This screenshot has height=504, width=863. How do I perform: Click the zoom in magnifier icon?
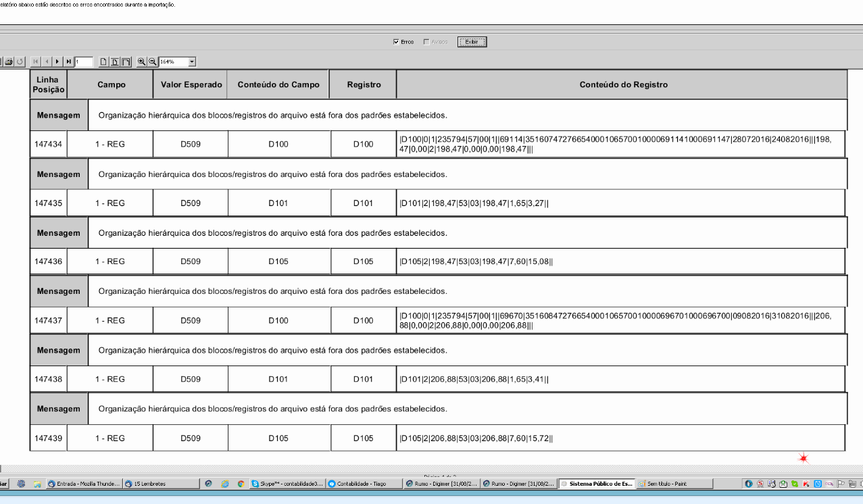[x=141, y=61]
